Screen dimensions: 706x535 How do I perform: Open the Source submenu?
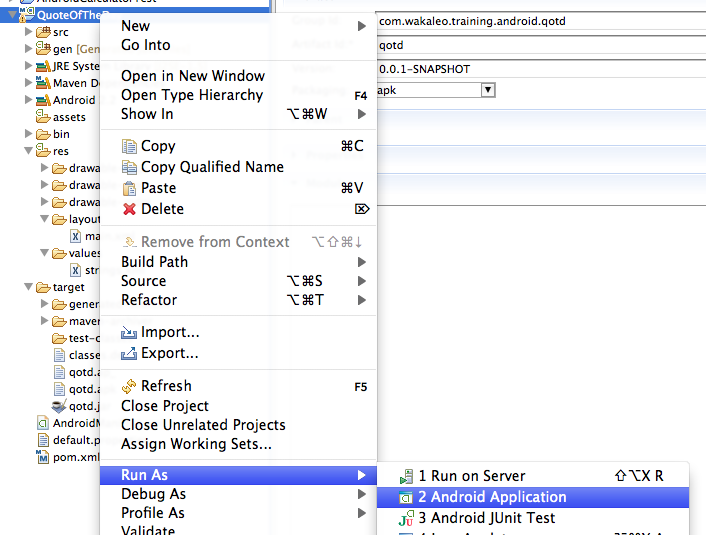tap(238, 281)
